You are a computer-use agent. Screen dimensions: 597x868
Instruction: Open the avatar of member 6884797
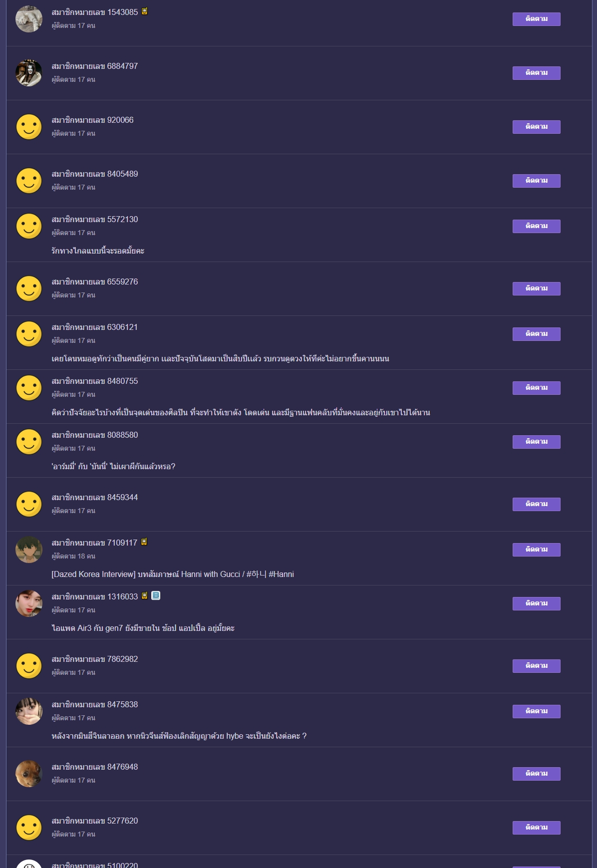tap(29, 73)
